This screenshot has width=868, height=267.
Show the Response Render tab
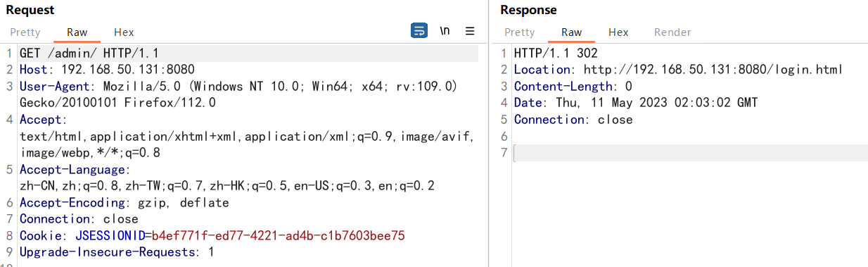tap(672, 32)
